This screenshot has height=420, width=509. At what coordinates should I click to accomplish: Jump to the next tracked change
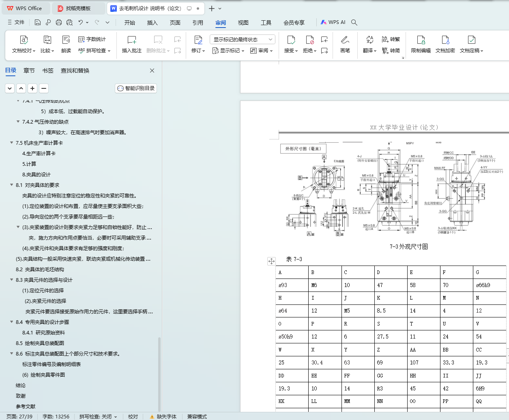pyautogui.click(x=324, y=51)
